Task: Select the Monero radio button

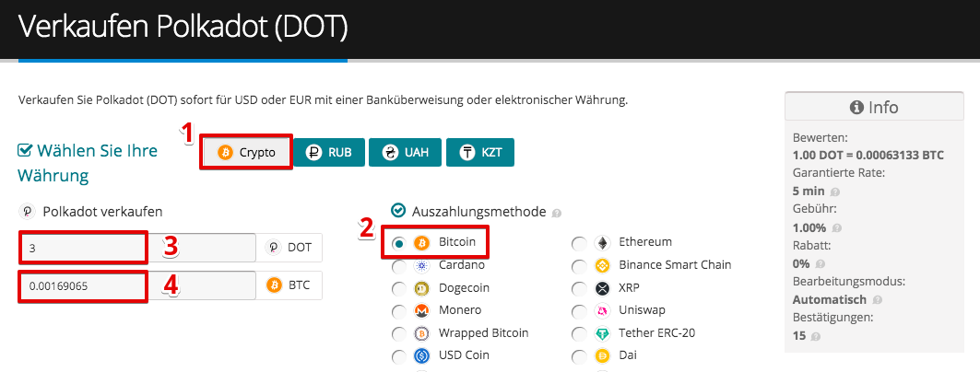Action: pyautogui.click(x=399, y=311)
